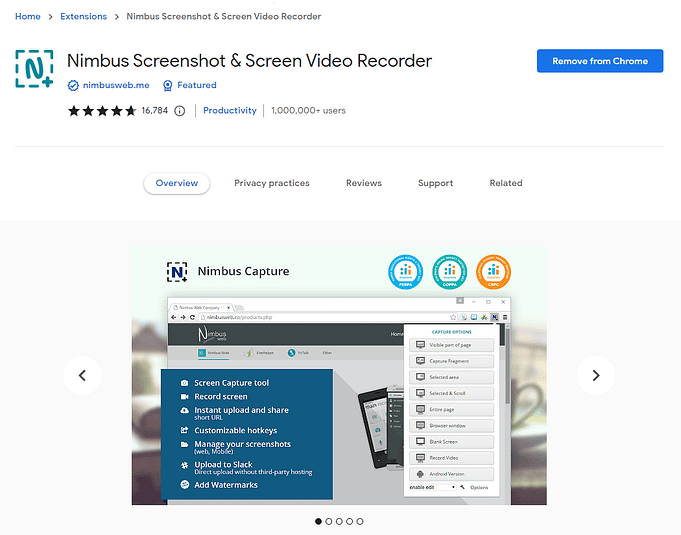
Task: Switch to the Support tab
Action: click(436, 183)
